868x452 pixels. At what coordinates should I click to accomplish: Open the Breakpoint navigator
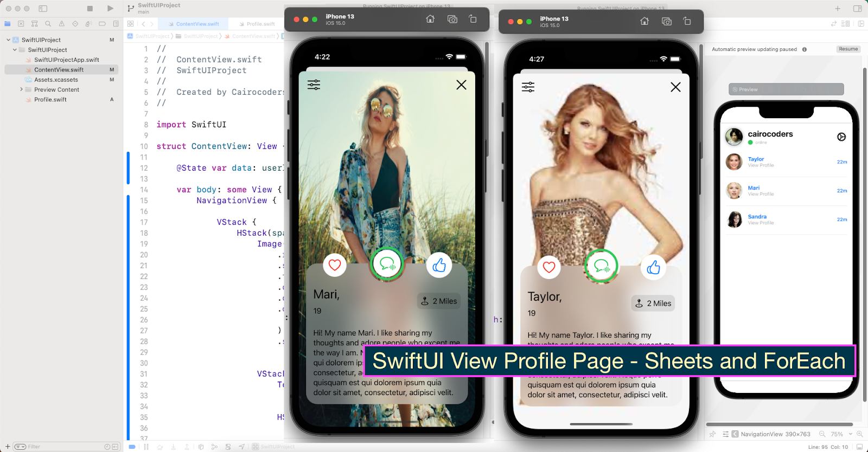tap(102, 24)
